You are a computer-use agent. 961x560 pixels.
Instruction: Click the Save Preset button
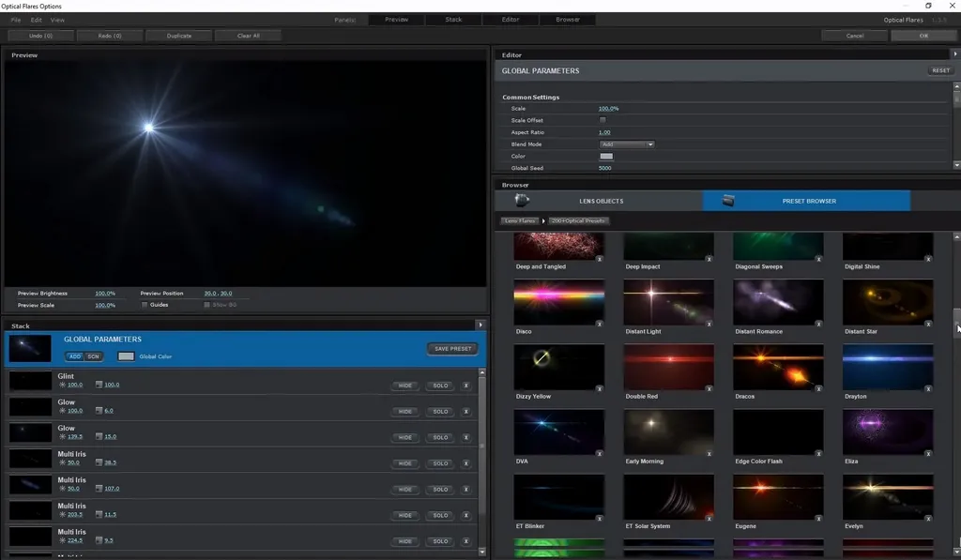[x=453, y=349]
